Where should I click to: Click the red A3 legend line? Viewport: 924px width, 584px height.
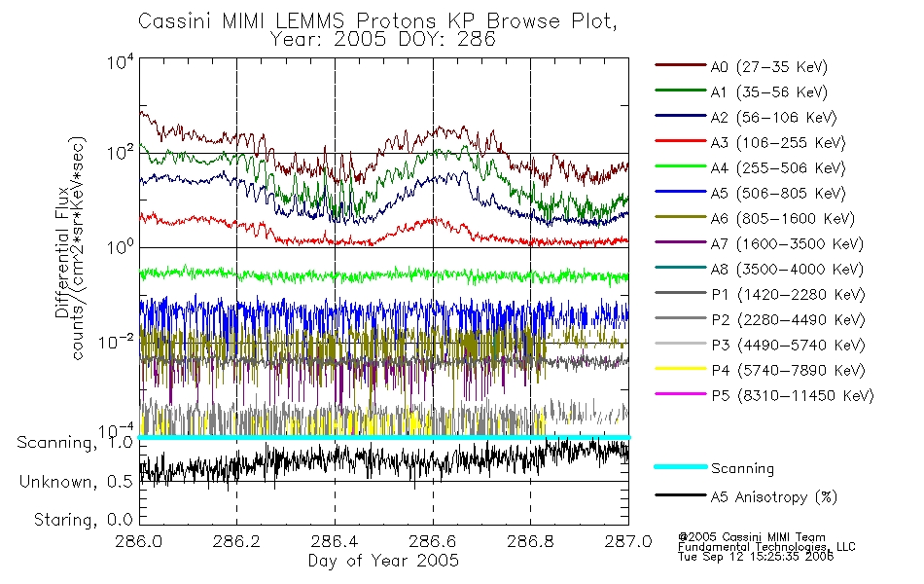681,141
